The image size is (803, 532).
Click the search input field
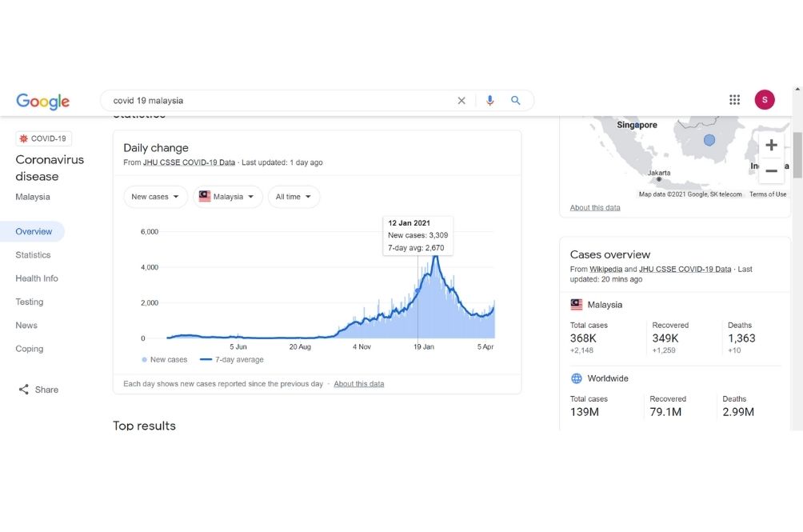[280, 101]
